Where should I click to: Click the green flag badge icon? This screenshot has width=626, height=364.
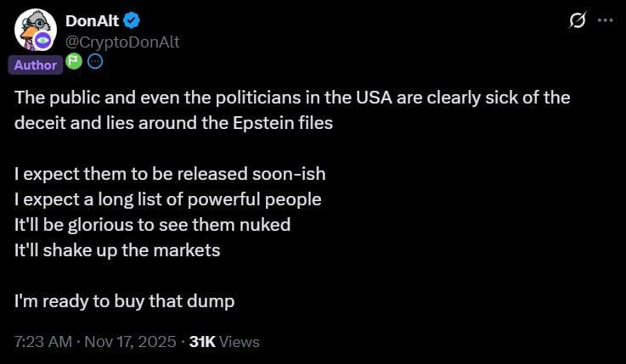(74, 62)
